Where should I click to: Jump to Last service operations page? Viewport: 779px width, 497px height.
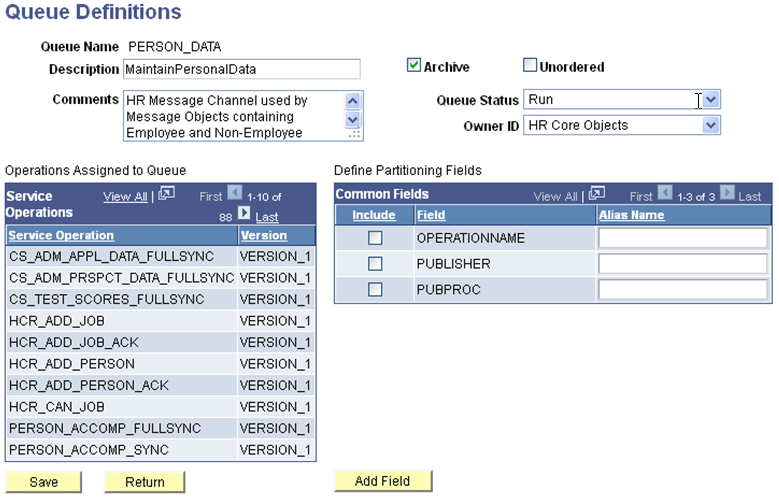pos(267,217)
